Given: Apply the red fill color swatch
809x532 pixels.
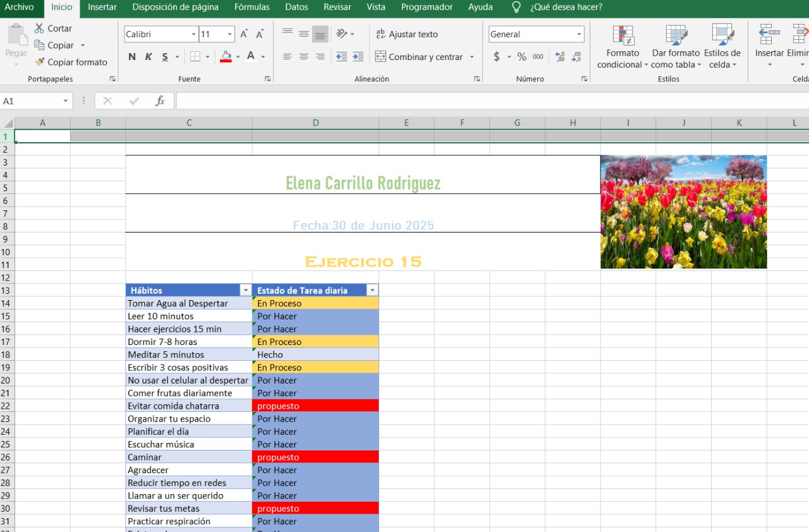Looking at the screenshot, I should click(x=226, y=57).
